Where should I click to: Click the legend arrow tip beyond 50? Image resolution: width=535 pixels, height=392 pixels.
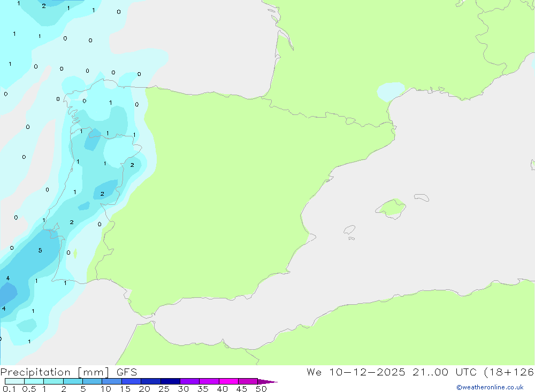(x=268, y=382)
